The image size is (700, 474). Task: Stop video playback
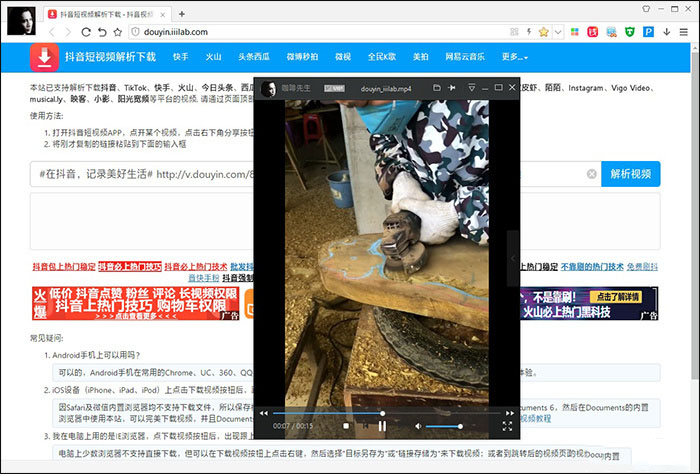346,426
